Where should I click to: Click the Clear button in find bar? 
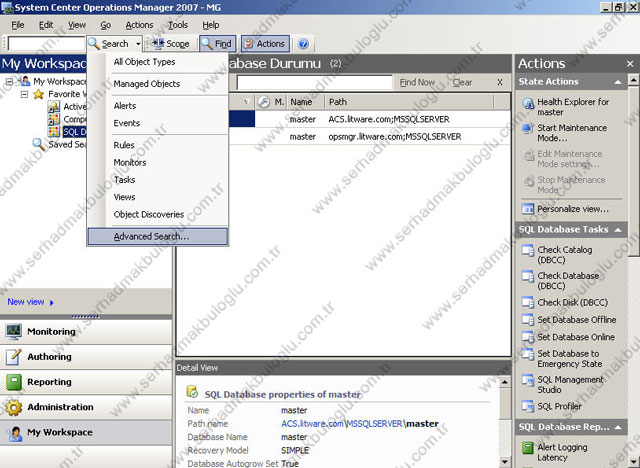(462, 82)
